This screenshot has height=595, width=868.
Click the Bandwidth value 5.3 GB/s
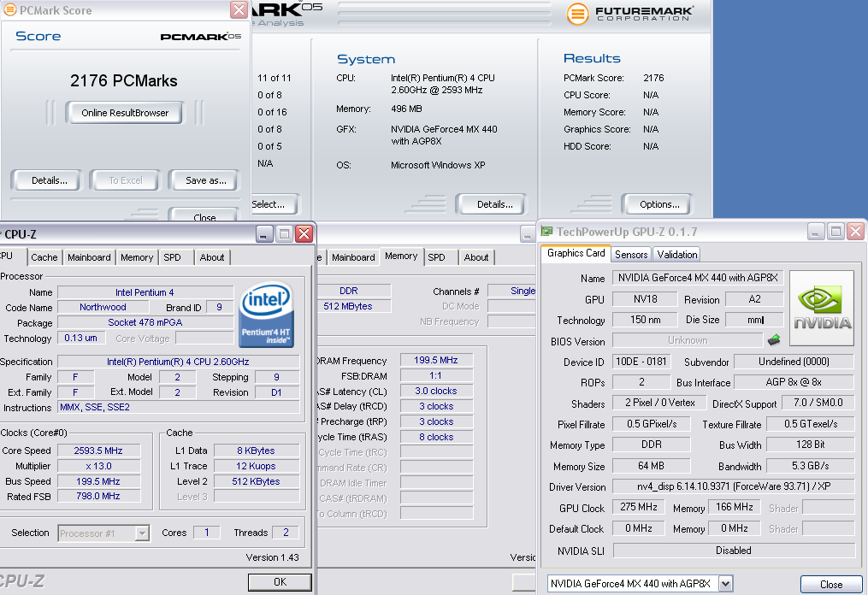pos(810,465)
